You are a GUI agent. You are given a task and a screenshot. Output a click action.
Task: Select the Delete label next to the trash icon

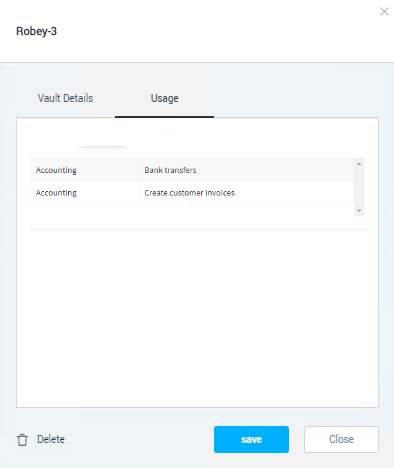(51, 439)
